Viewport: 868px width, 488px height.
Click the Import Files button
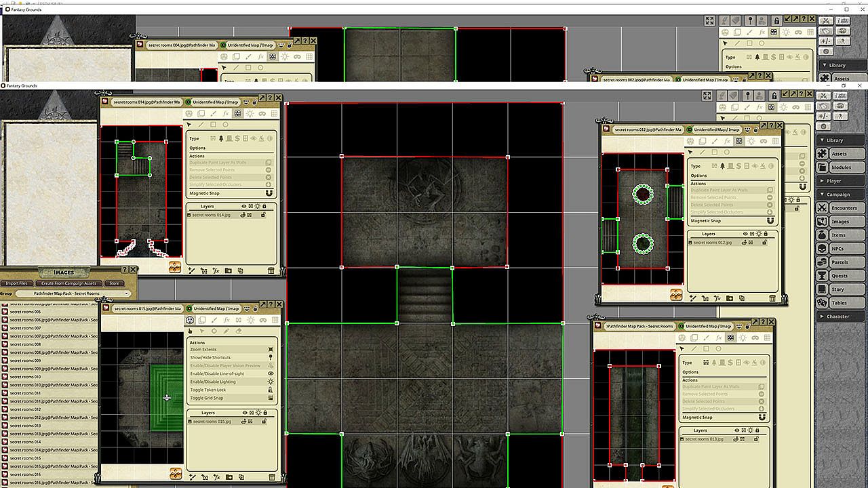click(18, 283)
